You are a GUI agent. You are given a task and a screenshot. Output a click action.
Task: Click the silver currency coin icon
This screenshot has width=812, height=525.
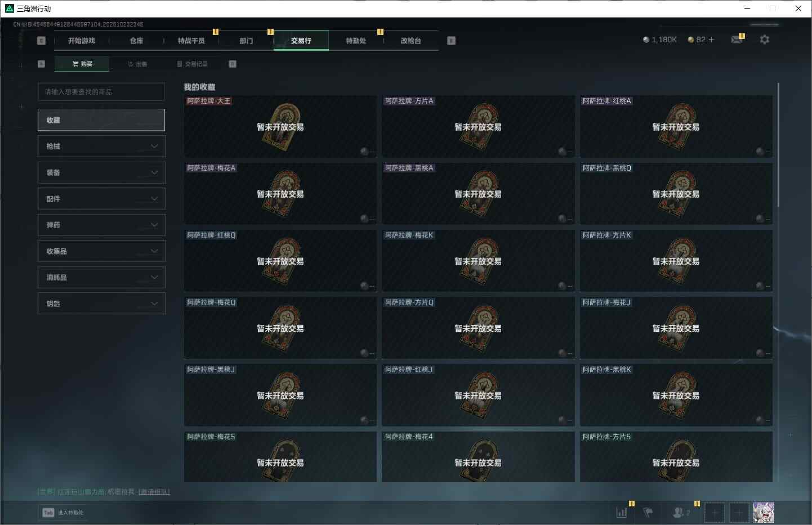(646, 39)
